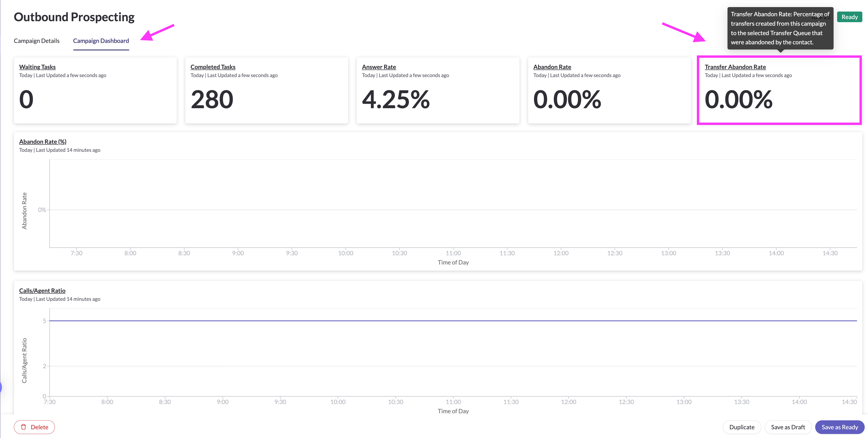Click the Abandon Rate (%) chart title
This screenshot has height=438, width=868.
(42, 141)
